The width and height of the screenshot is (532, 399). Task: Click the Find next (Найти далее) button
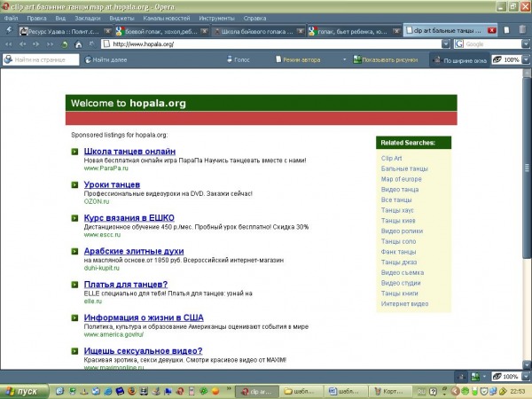[x=107, y=59]
